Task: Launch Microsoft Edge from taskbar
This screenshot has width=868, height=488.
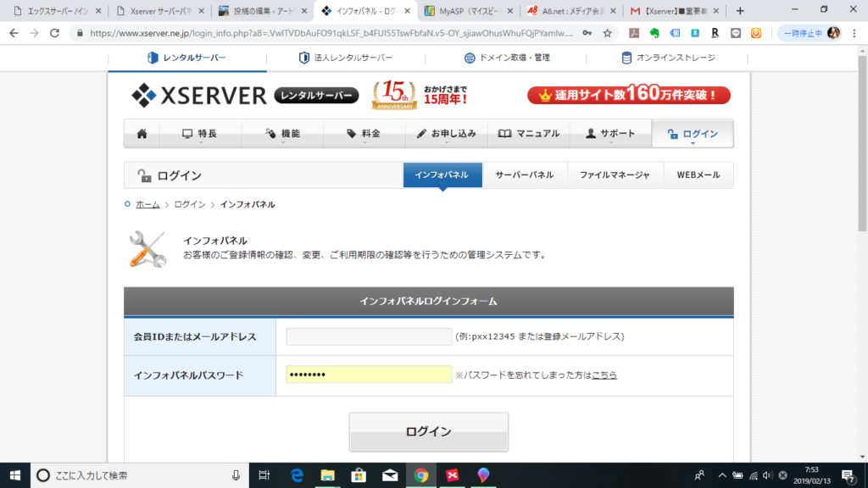Action: (x=297, y=475)
